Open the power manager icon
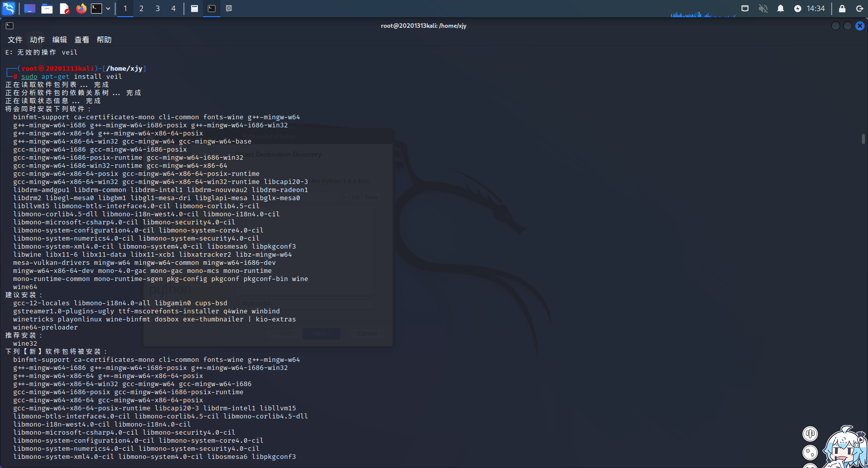 (x=798, y=9)
